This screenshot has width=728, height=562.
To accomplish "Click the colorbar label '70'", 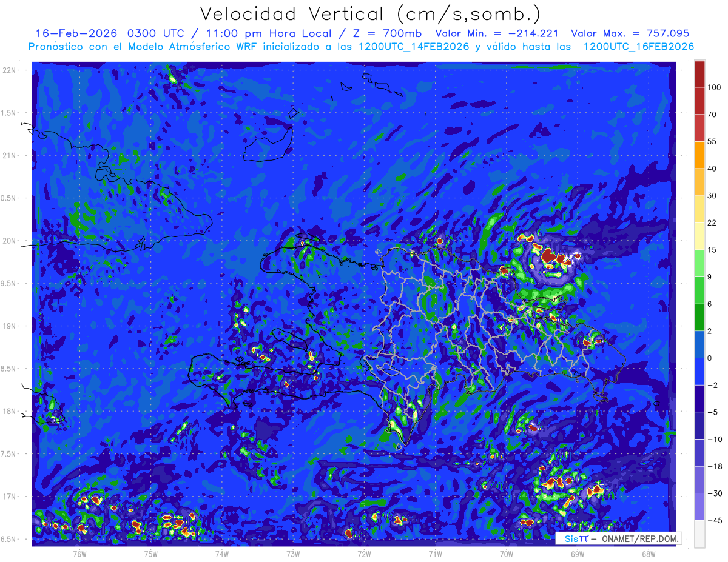I will point(712,115).
